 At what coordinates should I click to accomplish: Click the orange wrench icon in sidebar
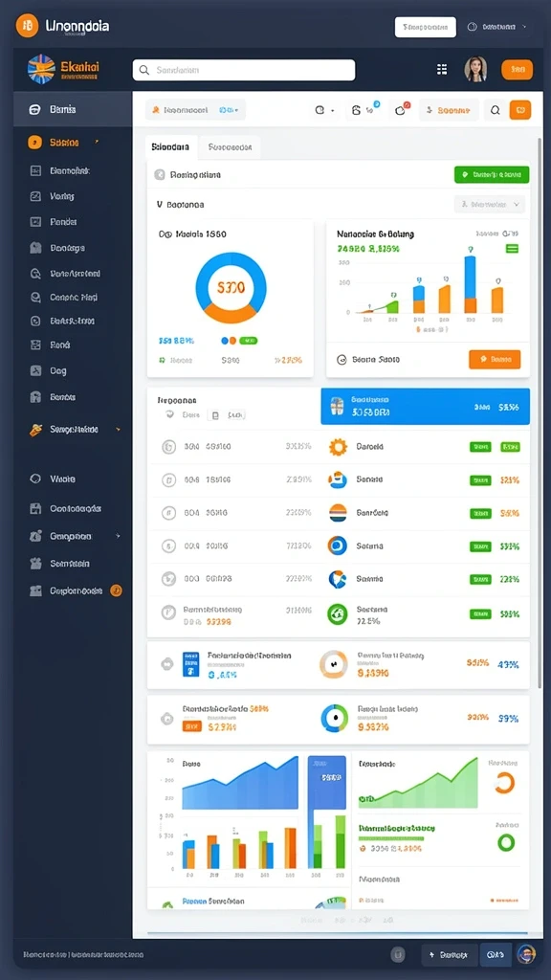[x=36, y=430]
